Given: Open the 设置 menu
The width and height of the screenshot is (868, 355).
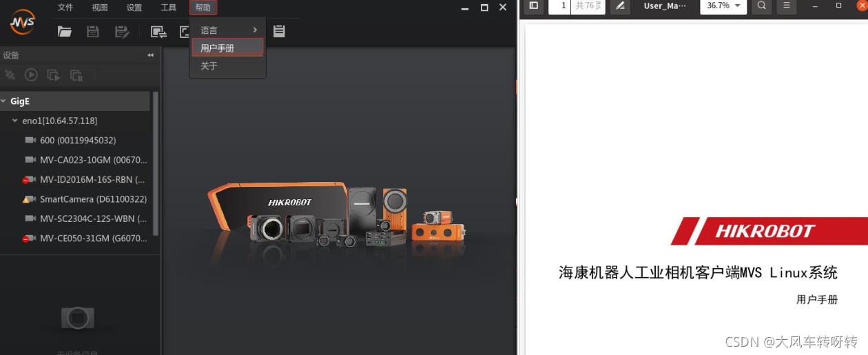Looking at the screenshot, I should [x=134, y=8].
